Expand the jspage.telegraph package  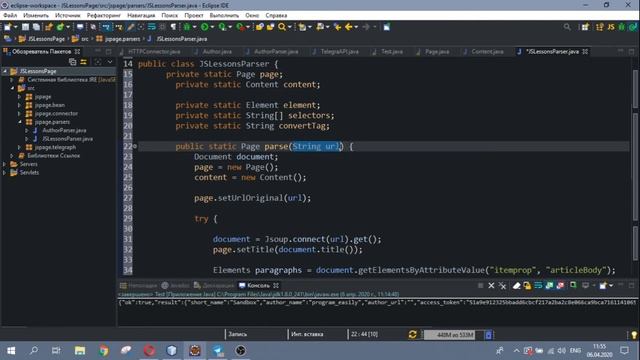point(19,147)
